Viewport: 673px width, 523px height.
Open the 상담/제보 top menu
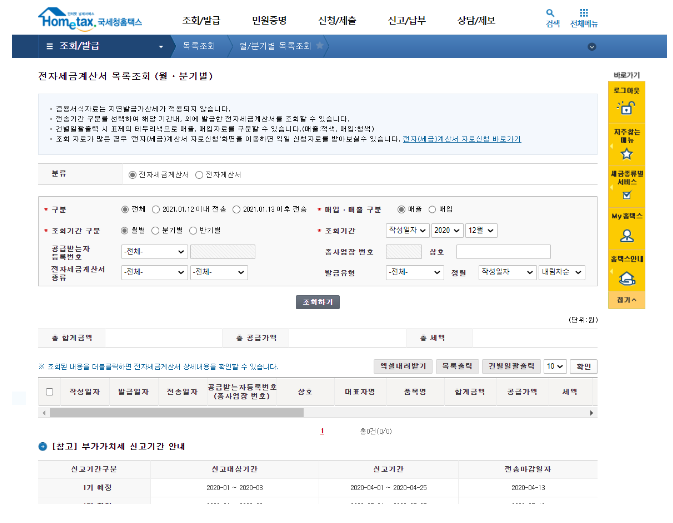(x=476, y=20)
